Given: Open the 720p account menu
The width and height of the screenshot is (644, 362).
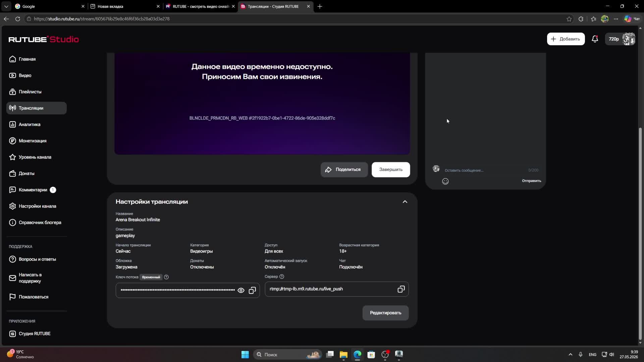Looking at the screenshot, I should [x=621, y=39].
